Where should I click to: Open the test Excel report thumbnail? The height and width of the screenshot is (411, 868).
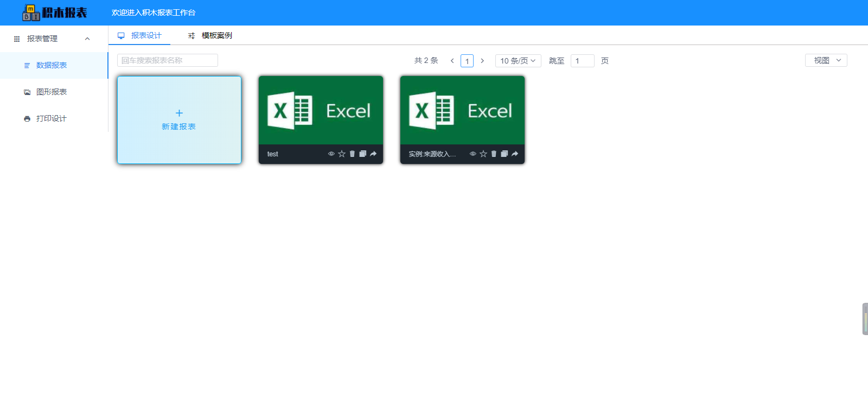pyautogui.click(x=321, y=110)
